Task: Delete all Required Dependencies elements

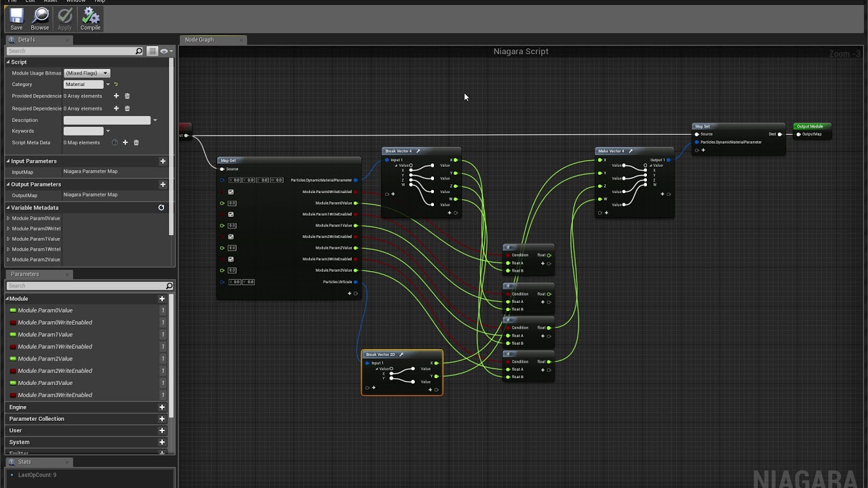Action: point(127,108)
